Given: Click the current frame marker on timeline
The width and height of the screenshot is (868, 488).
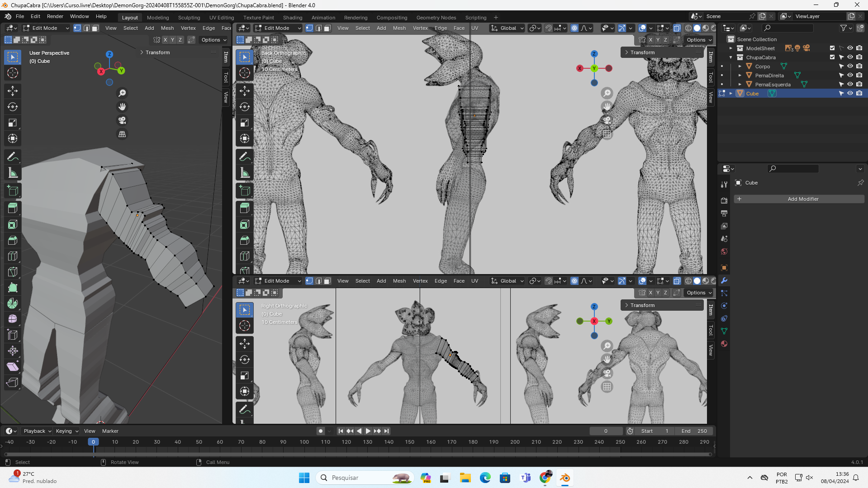Looking at the screenshot, I should pos(93,442).
